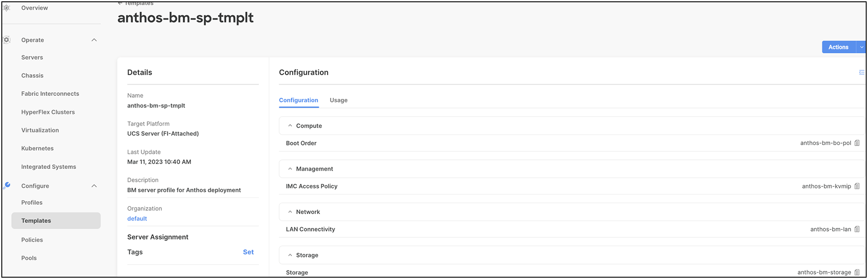The width and height of the screenshot is (868, 279).
Task: Select Templates in the sidebar
Action: click(x=56, y=221)
